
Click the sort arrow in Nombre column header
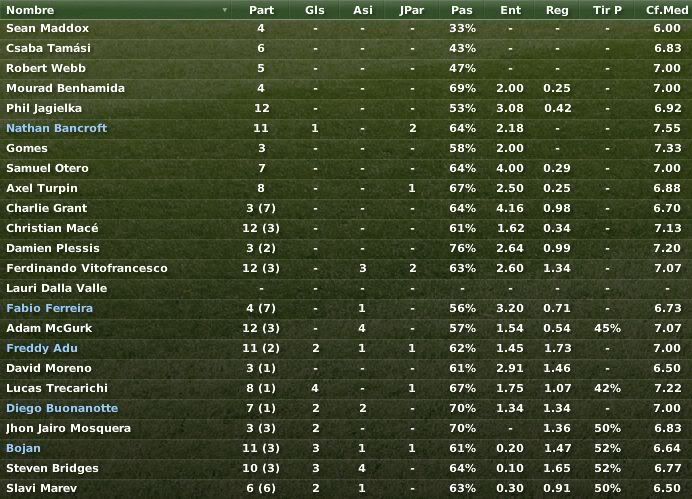coord(225,10)
